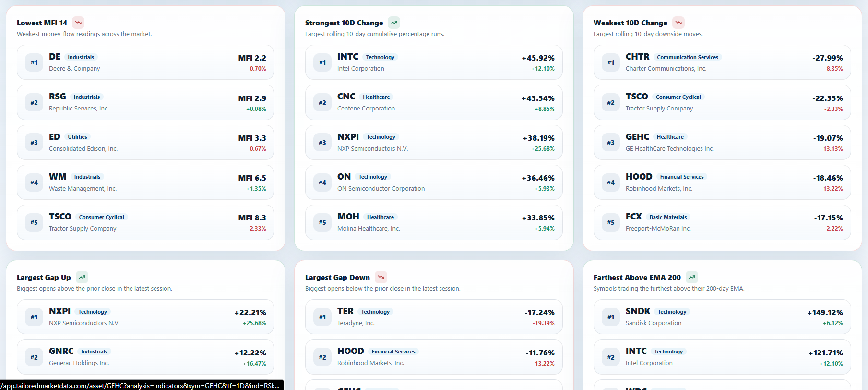Click the +45.92% value on INTC
This screenshot has width=868, height=390.
click(538, 58)
